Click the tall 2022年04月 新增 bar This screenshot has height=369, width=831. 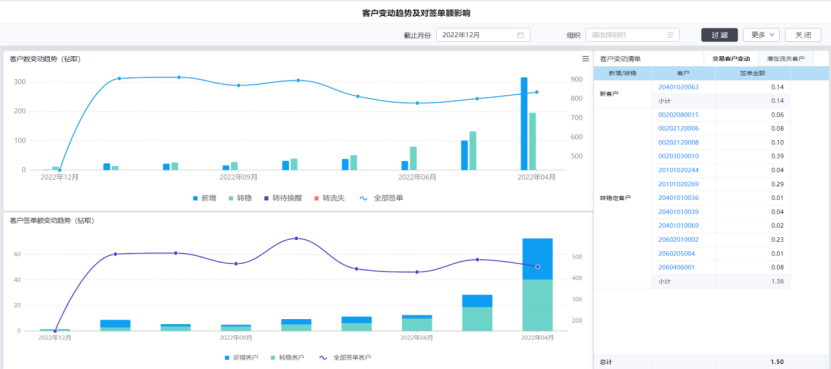pyautogui.click(x=524, y=124)
